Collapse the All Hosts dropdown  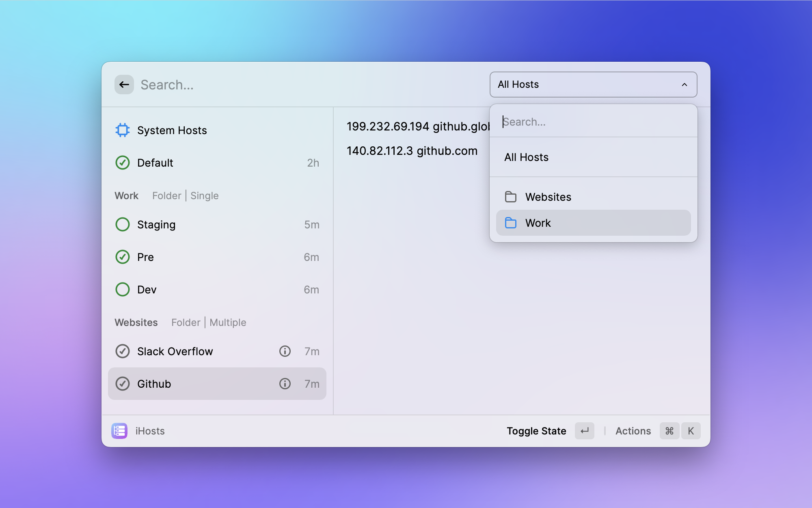[593, 85]
